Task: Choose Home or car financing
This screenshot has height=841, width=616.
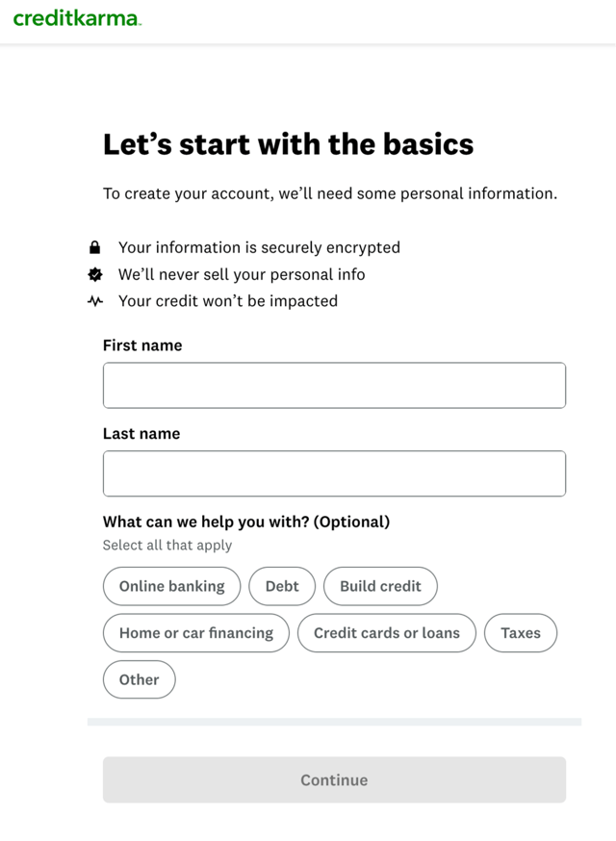Action: [196, 633]
